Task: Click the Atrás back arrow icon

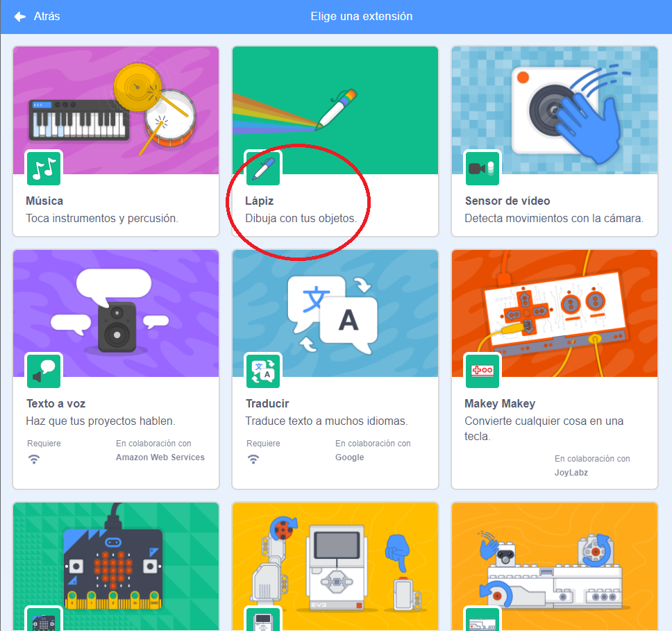Action: 20,16
